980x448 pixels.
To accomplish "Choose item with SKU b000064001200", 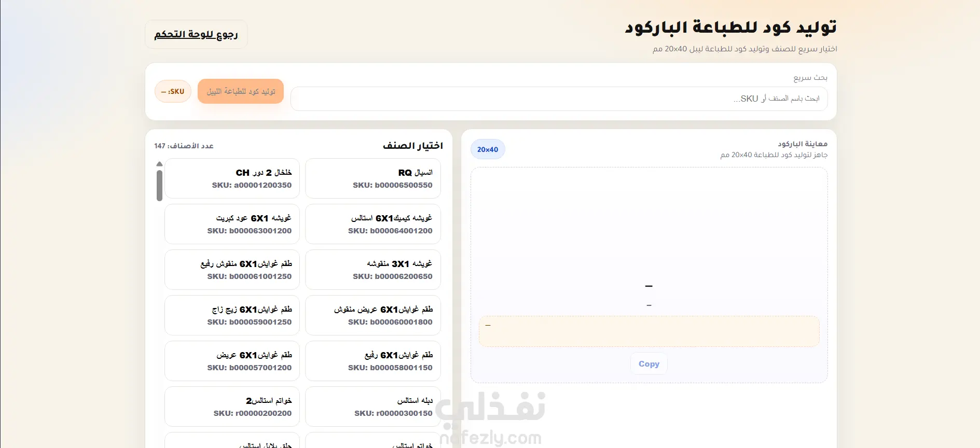I will (x=373, y=224).
